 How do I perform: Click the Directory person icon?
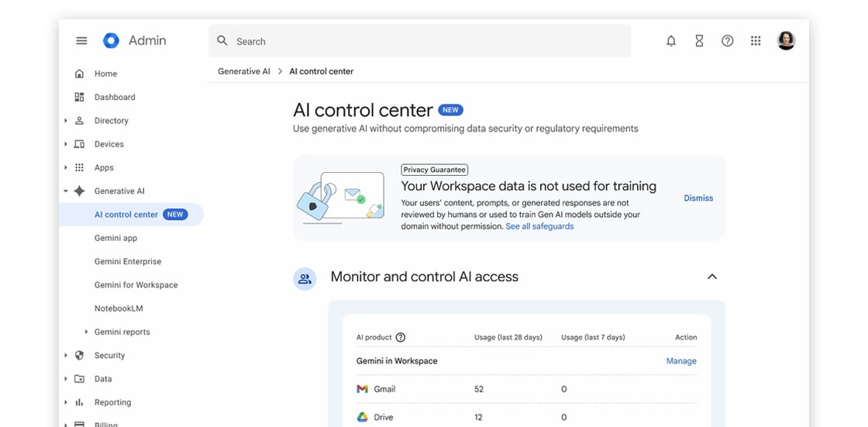[x=79, y=120]
